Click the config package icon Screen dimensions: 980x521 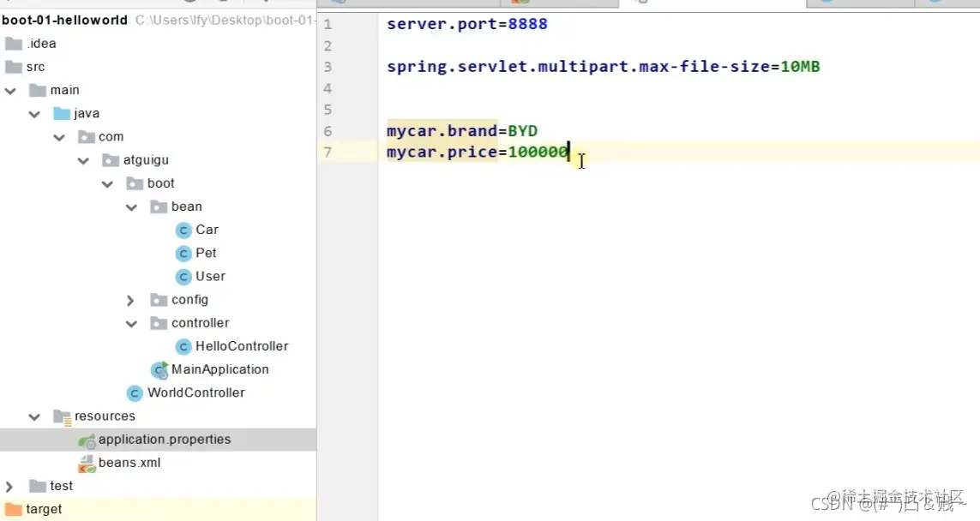pos(159,300)
